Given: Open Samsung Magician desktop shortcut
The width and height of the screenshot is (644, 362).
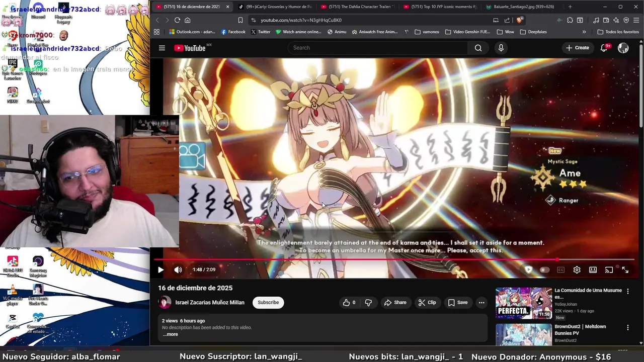Looking at the screenshot, I should (38, 266).
